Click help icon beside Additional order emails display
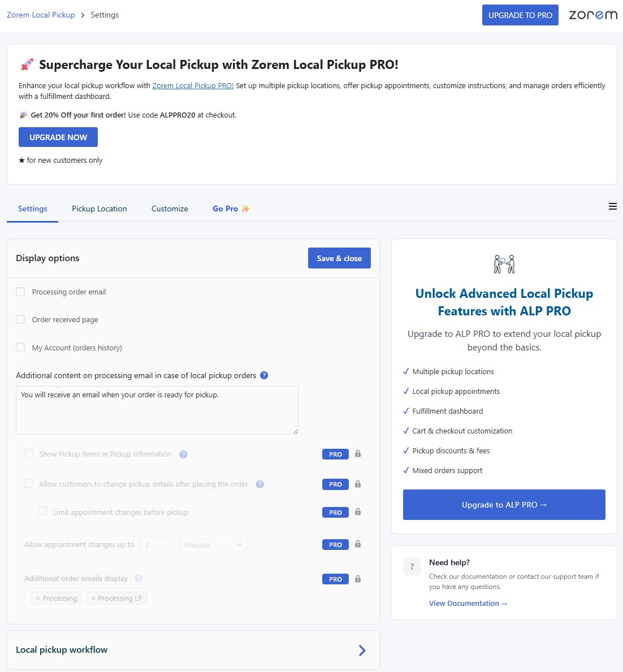The height and width of the screenshot is (672, 623). click(x=139, y=578)
